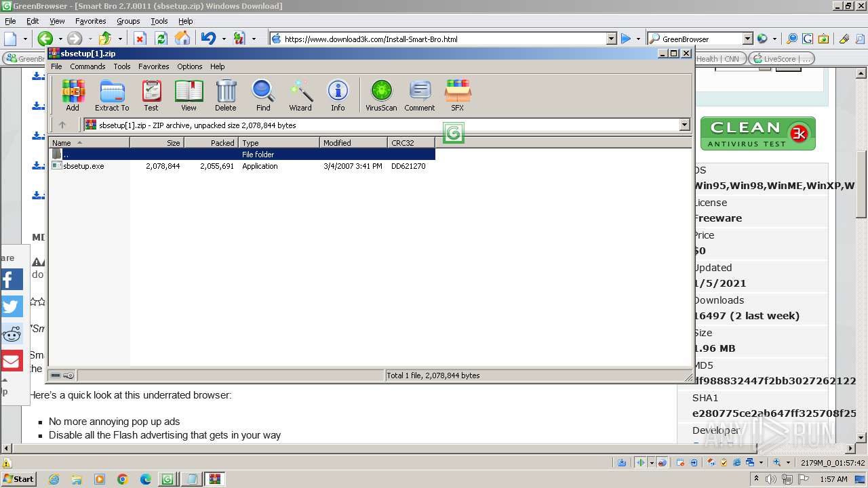Run VirusScan from the toolbar
868x488 pixels.
tap(381, 96)
